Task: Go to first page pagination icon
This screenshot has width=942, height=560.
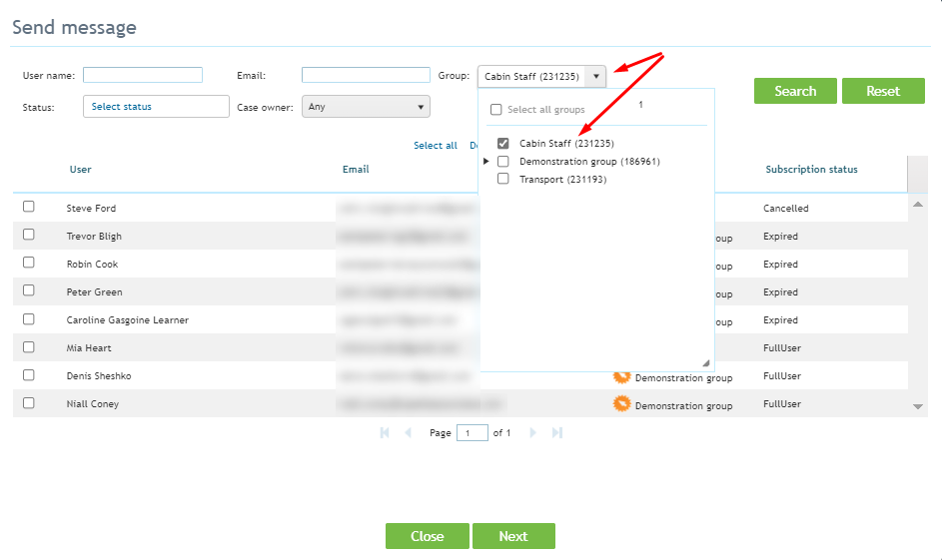Action: pos(385,433)
